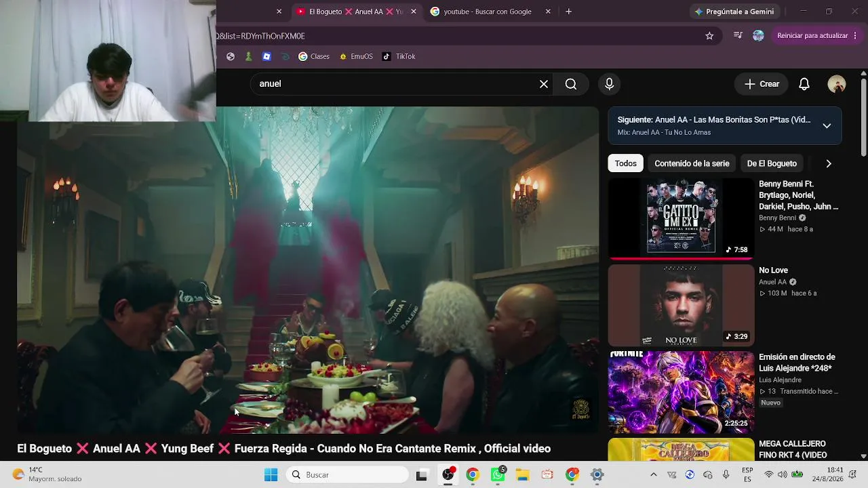Screen dimensions: 868x488
Task: Open the weather widget 14°C
Action: click(47, 474)
